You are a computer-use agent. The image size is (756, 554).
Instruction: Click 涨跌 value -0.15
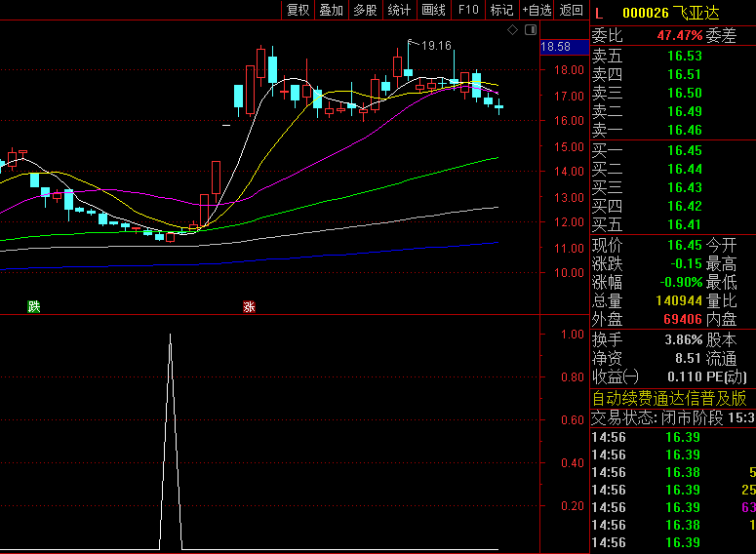coord(686,263)
